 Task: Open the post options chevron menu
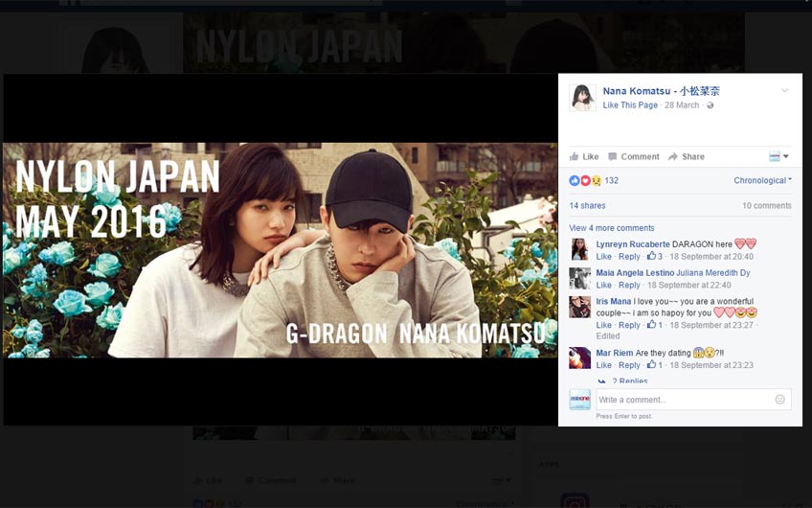[784, 91]
